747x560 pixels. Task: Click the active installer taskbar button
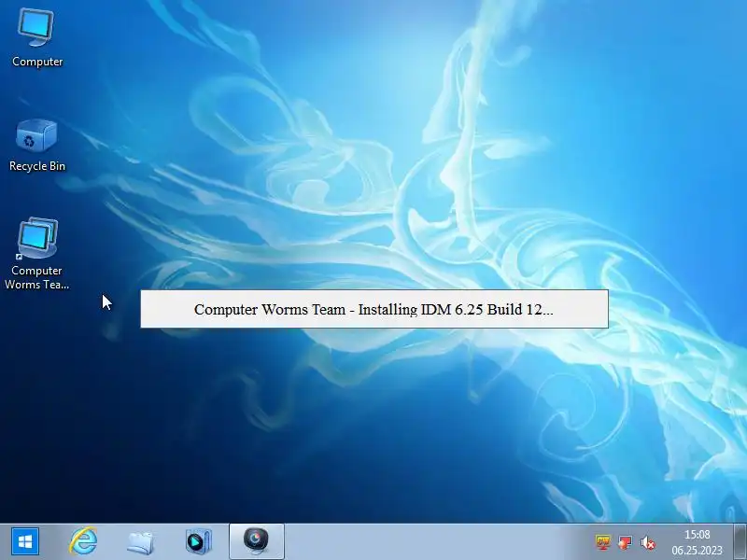(x=256, y=541)
